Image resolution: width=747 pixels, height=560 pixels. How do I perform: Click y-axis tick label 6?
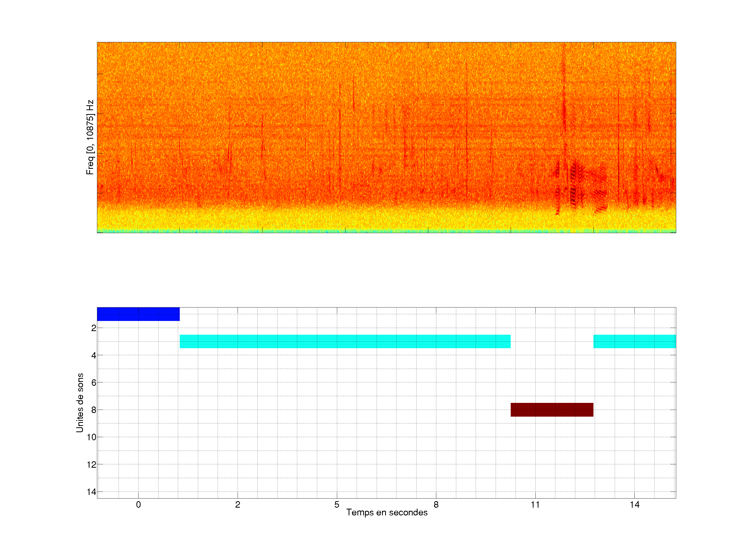[x=94, y=382]
